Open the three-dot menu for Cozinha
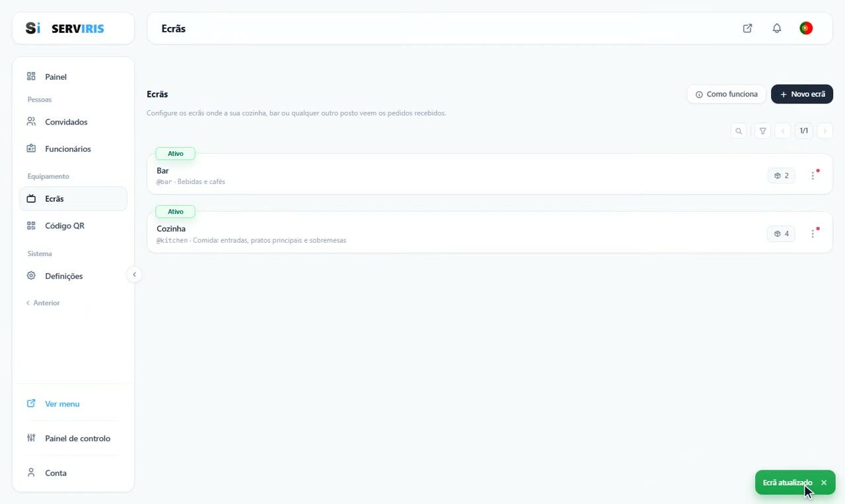Screen dimensions: 845x504 coord(813,234)
